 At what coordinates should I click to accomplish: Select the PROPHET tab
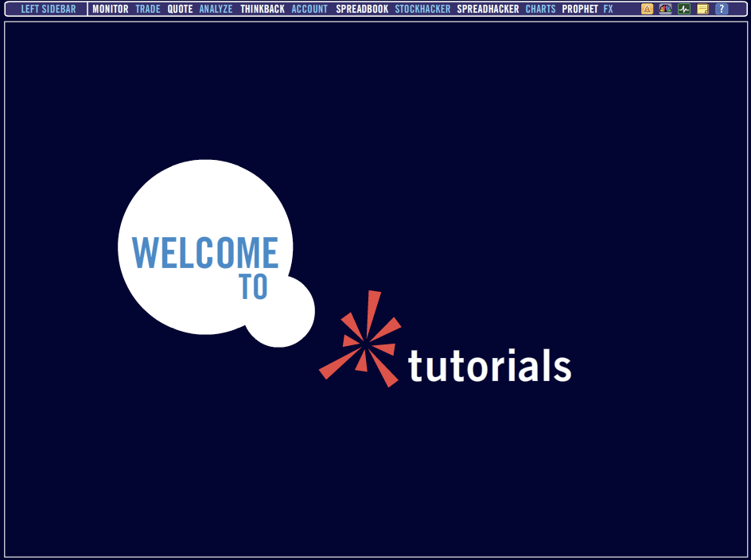580,9
